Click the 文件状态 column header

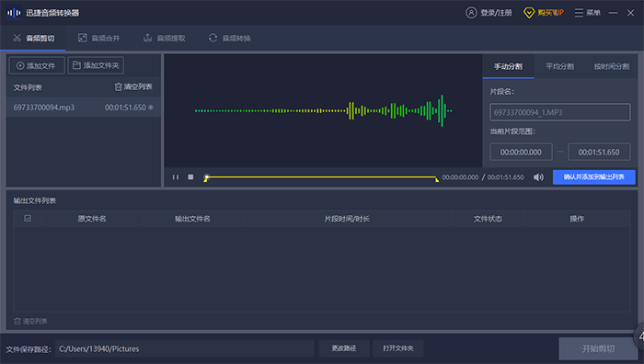tap(488, 219)
